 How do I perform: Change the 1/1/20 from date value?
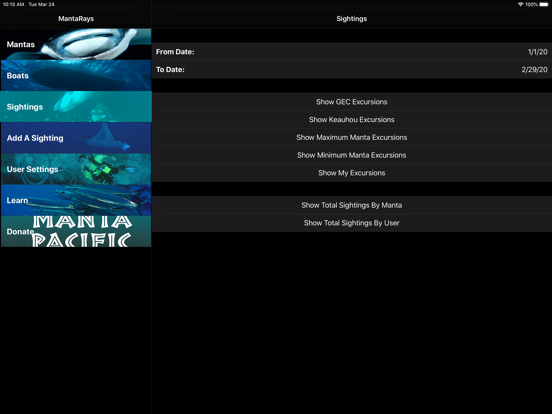click(x=538, y=52)
